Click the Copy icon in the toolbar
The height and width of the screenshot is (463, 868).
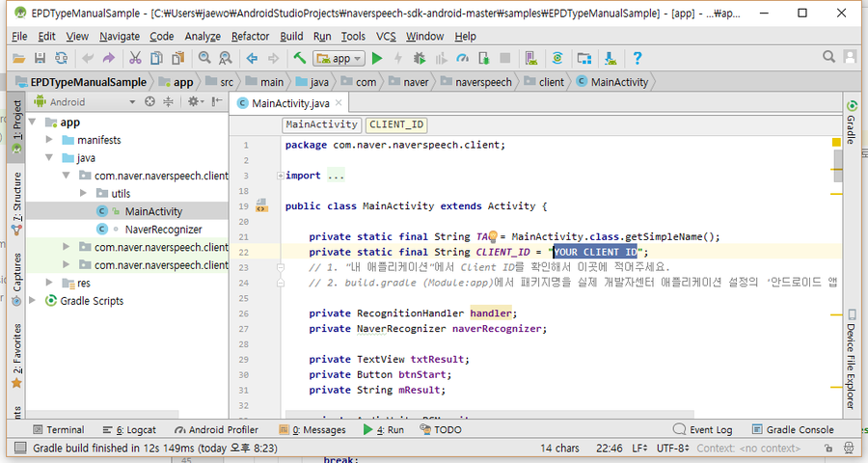click(156, 58)
